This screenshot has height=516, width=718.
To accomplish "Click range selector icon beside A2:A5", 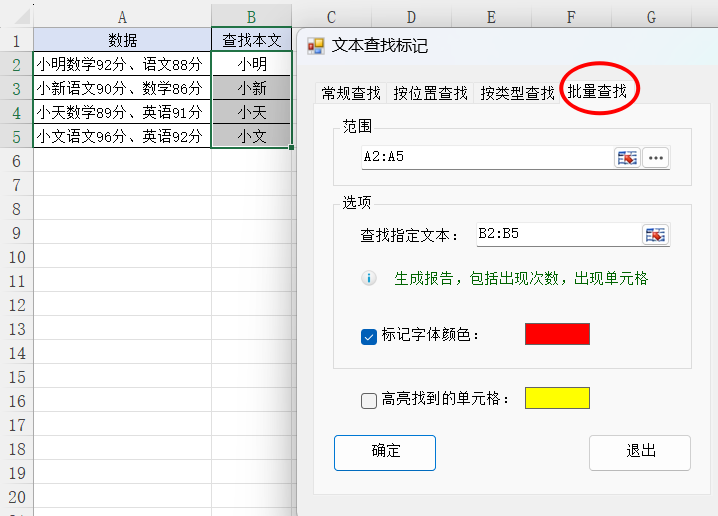I will (x=627, y=157).
